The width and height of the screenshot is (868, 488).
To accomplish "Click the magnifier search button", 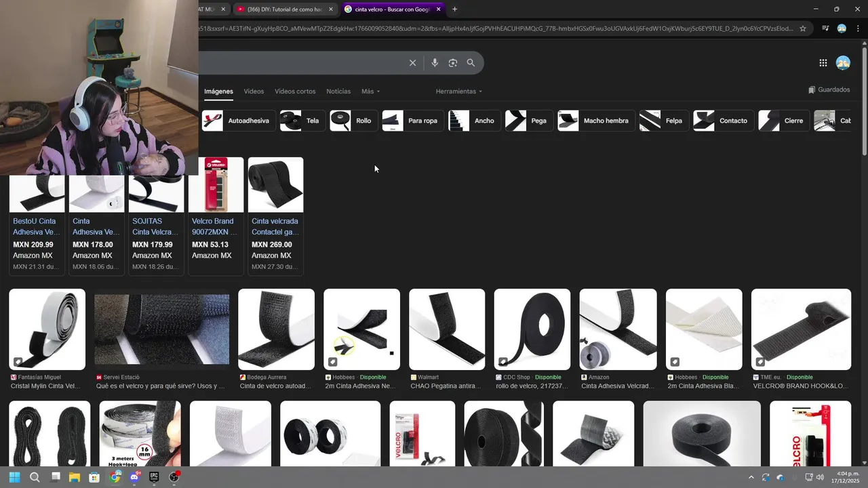I will coord(471,63).
